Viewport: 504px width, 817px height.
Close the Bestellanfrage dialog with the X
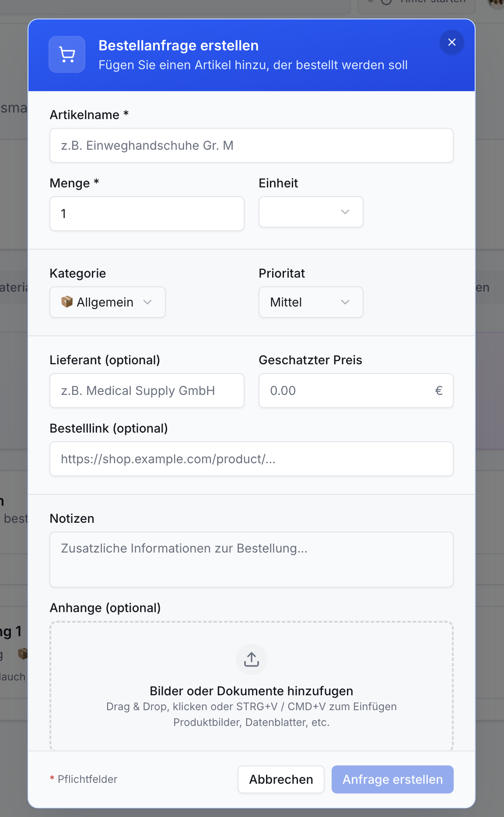click(x=451, y=42)
